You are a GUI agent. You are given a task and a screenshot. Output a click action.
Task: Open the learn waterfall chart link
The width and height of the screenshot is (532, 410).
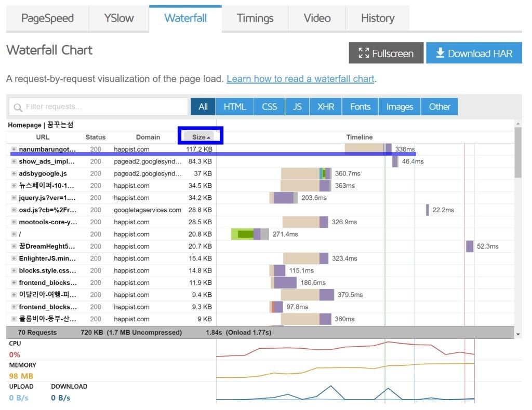point(300,79)
